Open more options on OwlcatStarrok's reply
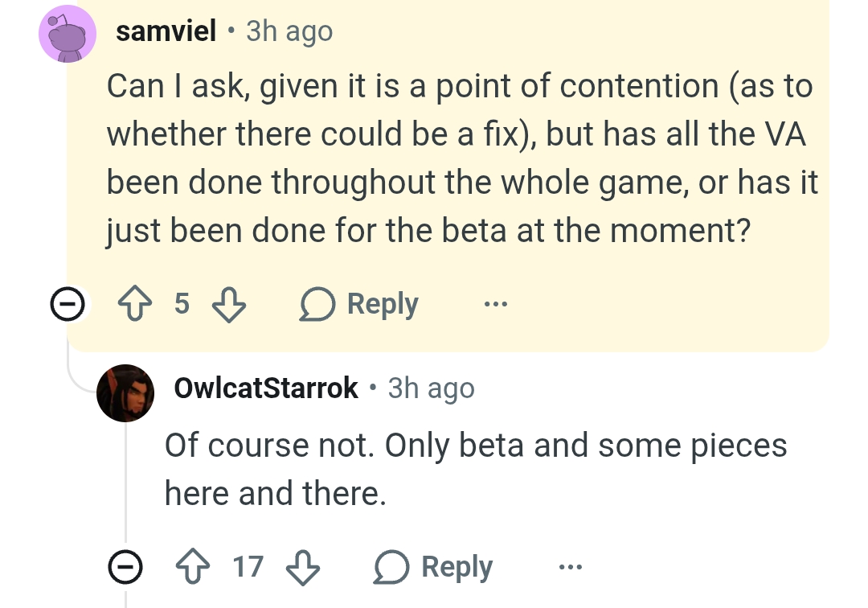The height and width of the screenshot is (608, 868). 571,568
